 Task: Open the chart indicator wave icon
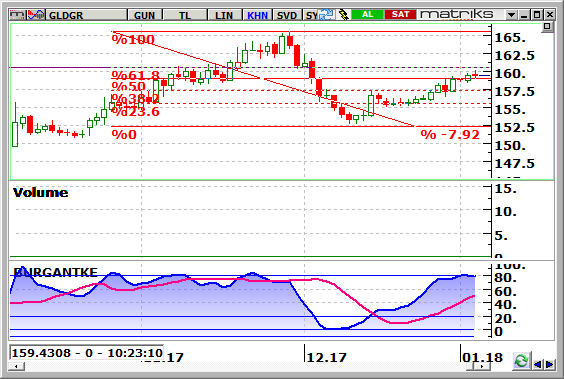36,15
